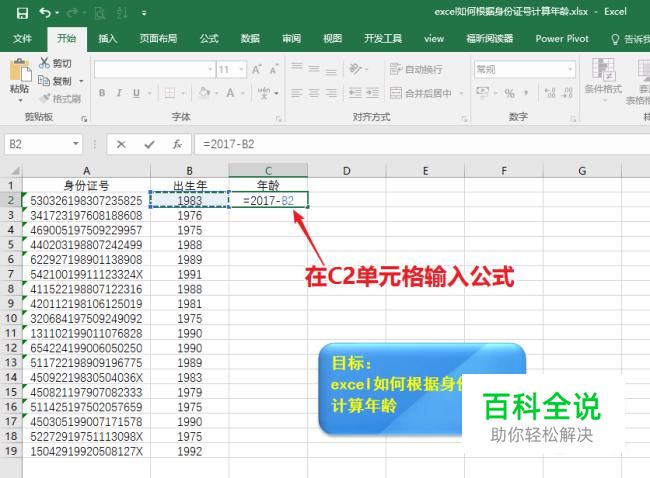Click the formula bar input field

click(x=422, y=144)
